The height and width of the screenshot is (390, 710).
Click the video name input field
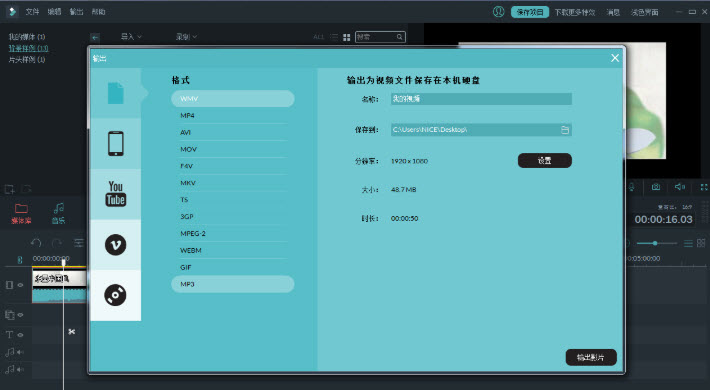pyautogui.click(x=481, y=99)
